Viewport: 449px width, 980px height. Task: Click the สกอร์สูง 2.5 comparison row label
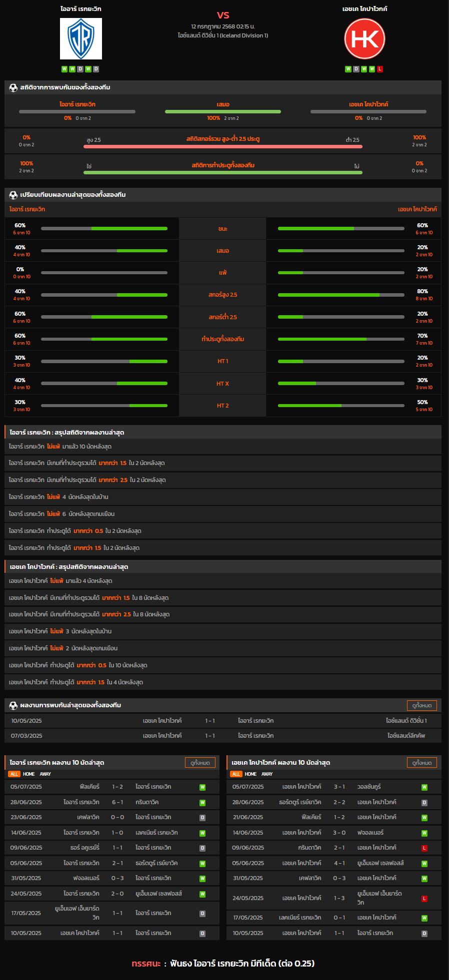(223, 295)
